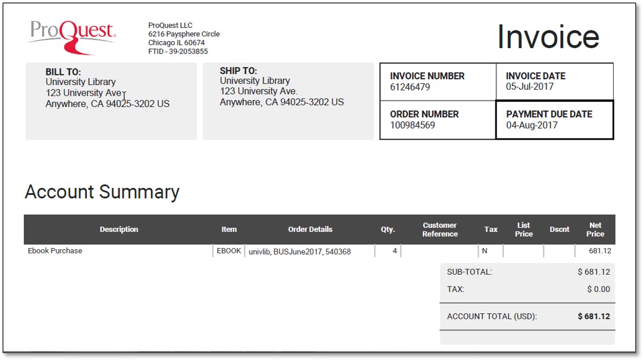Click the Order Details column header

coord(310,230)
